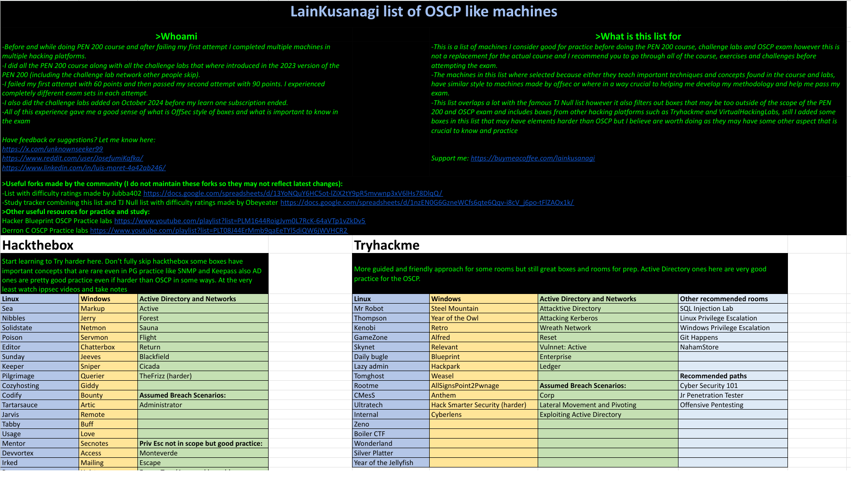Select the 'TheFrizz (harder)' cell
Screen dimensions: 868x480
[203, 376]
